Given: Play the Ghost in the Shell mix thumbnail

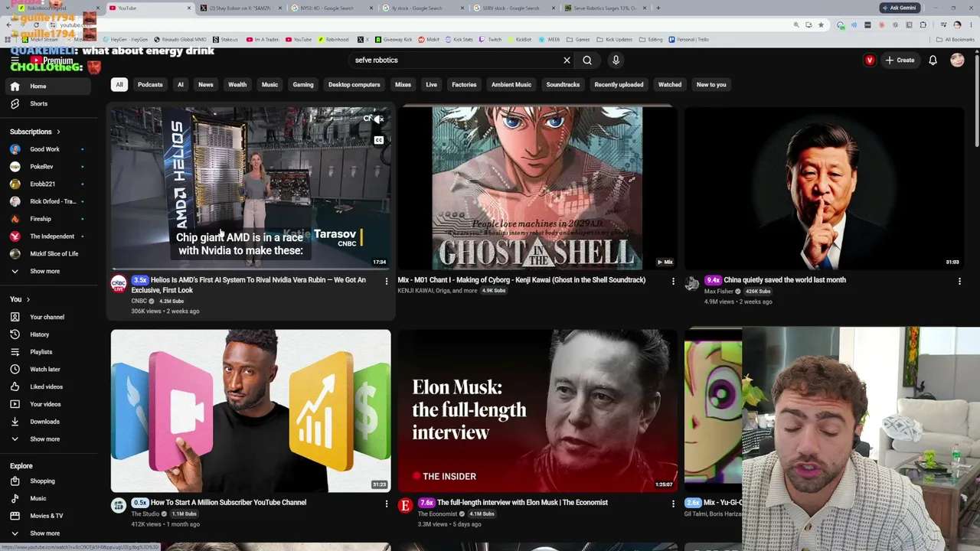Looking at the screenshot, I should (x=537, y=188).
